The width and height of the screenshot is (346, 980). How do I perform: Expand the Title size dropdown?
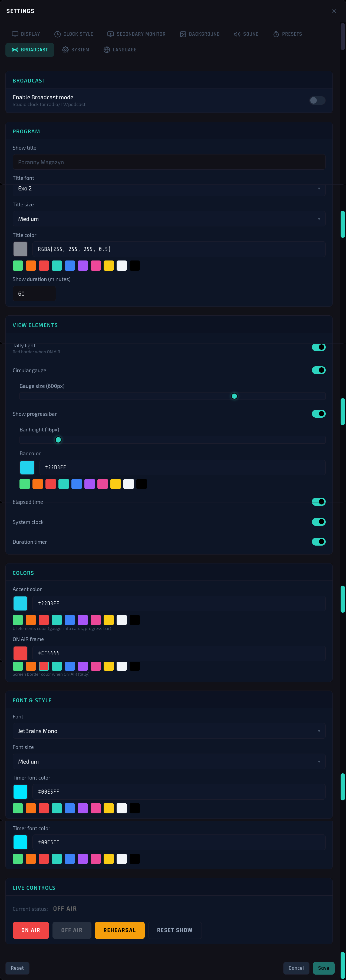coord(169,219)
